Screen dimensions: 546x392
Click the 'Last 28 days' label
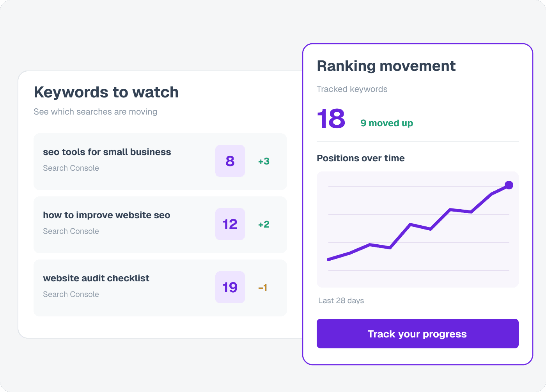[x=341, y=300]
